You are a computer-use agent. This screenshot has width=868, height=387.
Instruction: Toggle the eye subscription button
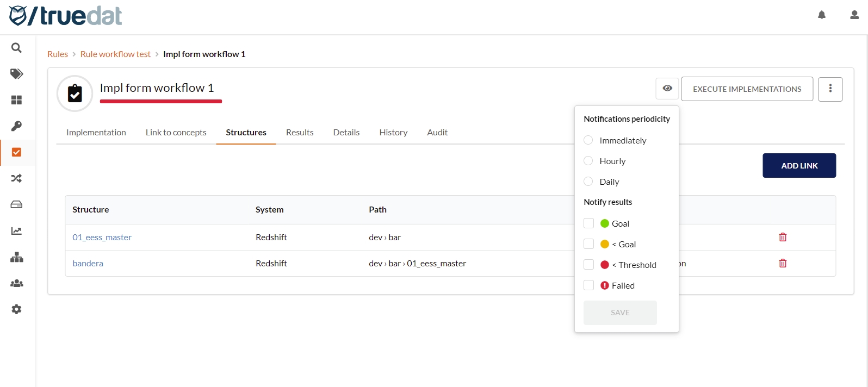click(667, 89)
